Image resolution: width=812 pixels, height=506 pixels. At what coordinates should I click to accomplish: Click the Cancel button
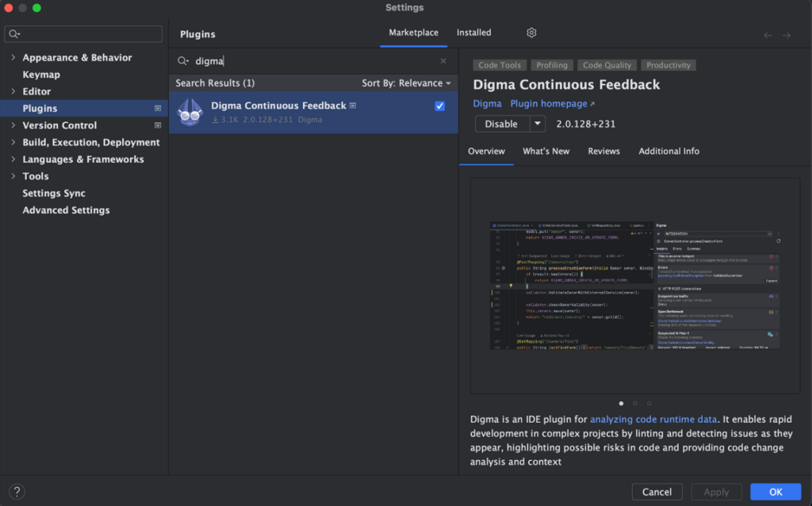pyautogui.click(x=657, y=492)
